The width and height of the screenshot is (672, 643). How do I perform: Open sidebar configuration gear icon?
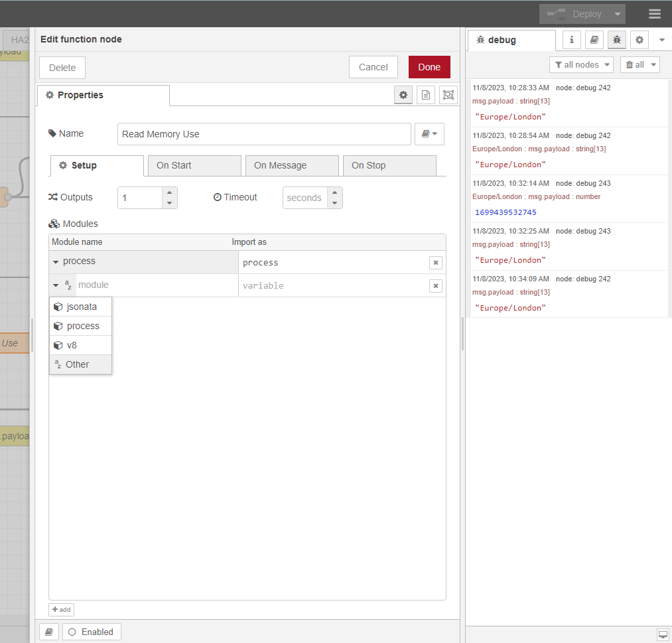[639, 40]
